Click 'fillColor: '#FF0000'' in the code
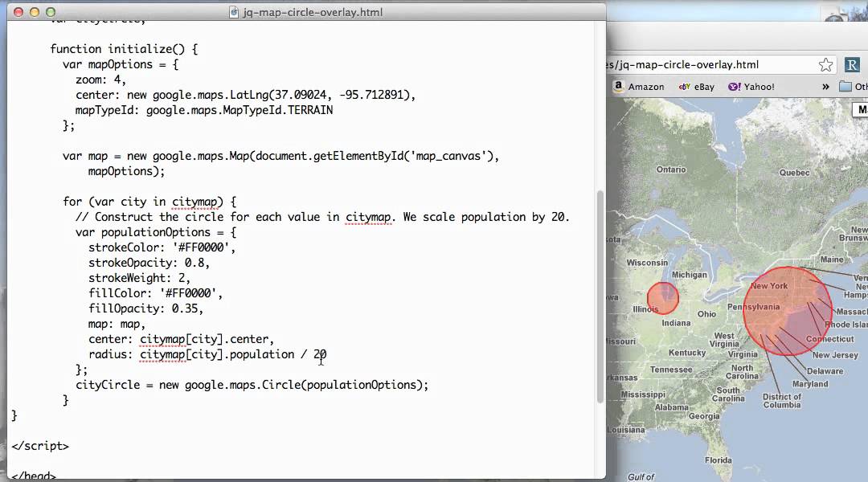868x482 pixels. pos(156,293)
